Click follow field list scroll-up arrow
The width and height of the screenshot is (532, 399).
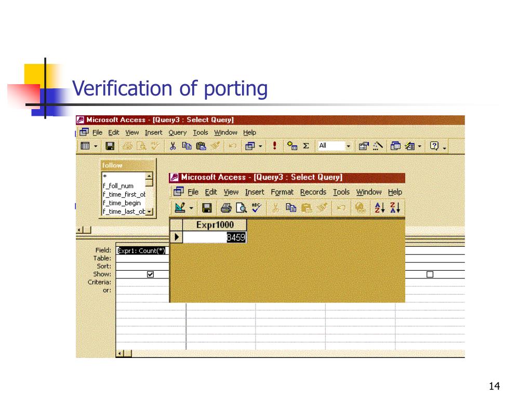pyautogui.click(x=149, y=176)
